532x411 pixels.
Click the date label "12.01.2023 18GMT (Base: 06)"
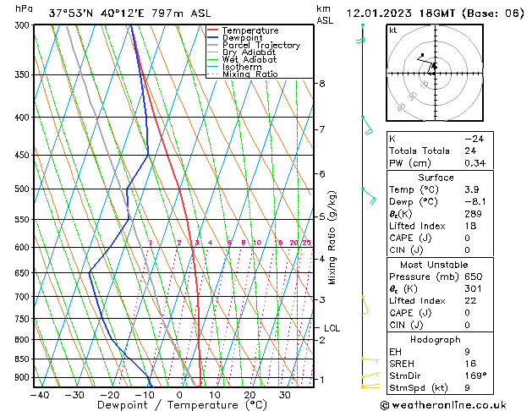[435, 14]
